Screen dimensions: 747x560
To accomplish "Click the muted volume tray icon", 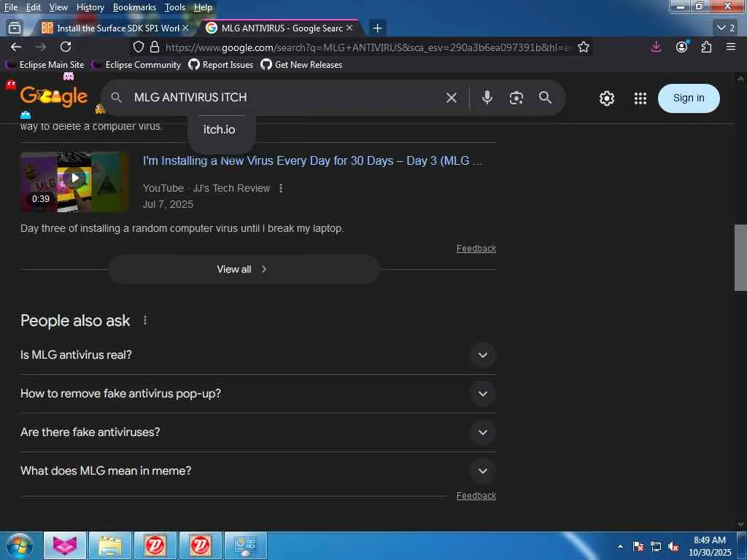I will pos(673,546).
